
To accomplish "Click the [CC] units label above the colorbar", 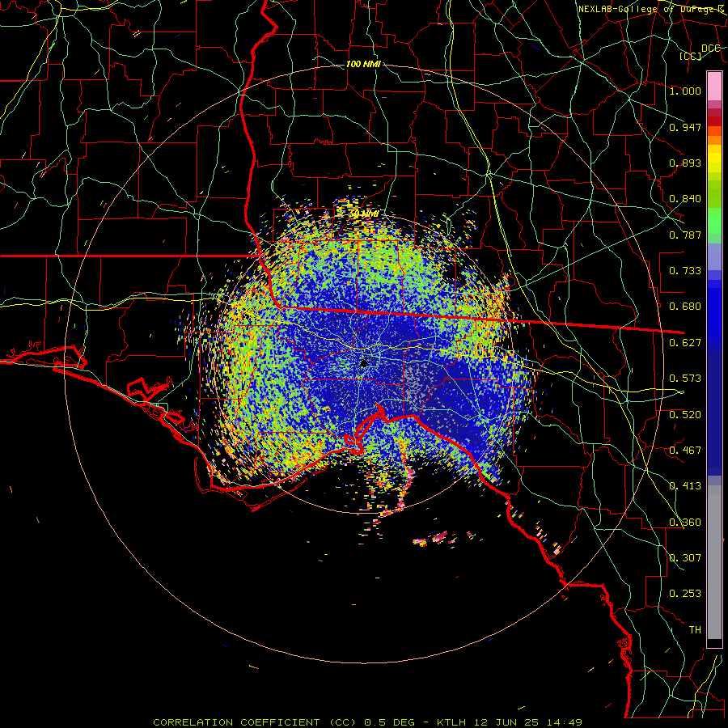I will tap(691, 56).
